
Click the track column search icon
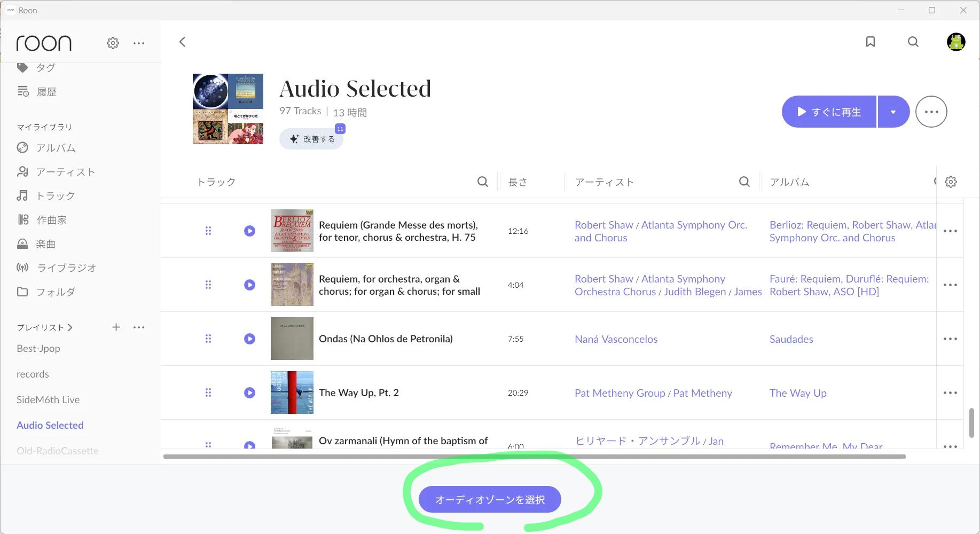pyautogui.click(x=482, y=182)
